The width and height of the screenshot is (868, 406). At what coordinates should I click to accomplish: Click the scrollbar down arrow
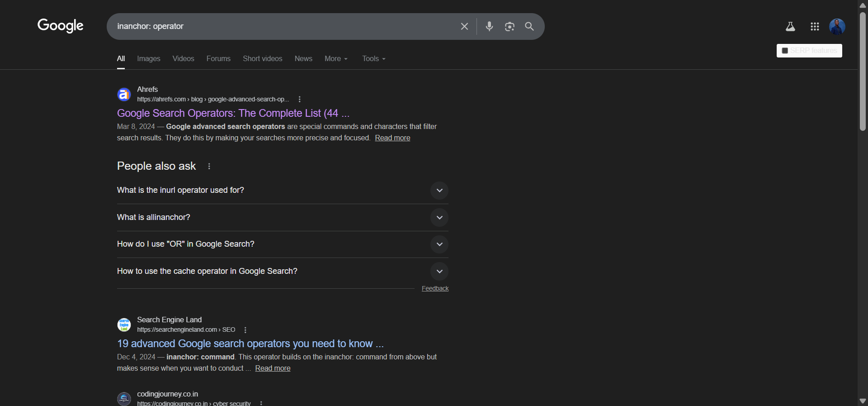[x=863, y=401]
